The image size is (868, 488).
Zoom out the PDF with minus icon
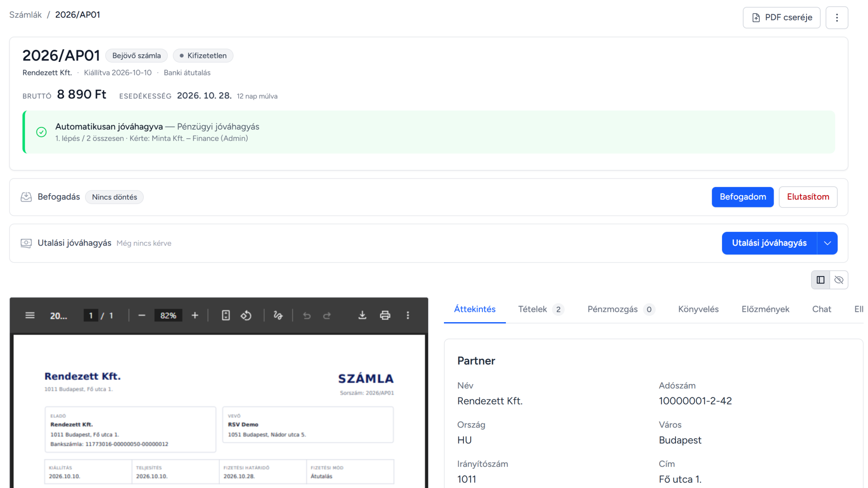(x=142, y=315)
